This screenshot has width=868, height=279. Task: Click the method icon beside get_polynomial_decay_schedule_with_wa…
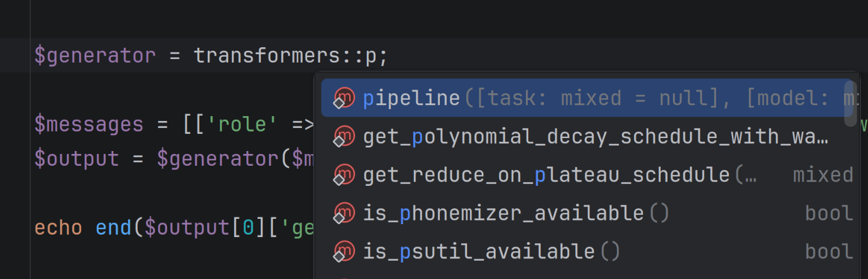343,137
